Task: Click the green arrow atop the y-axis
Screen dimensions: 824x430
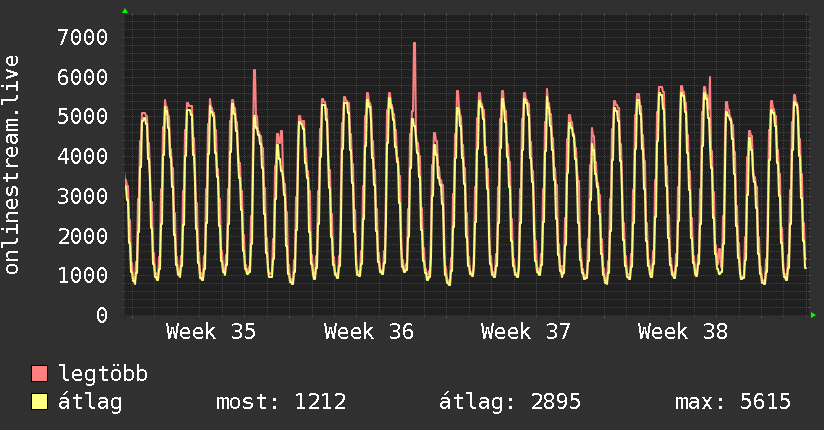Action: (125, 11)
